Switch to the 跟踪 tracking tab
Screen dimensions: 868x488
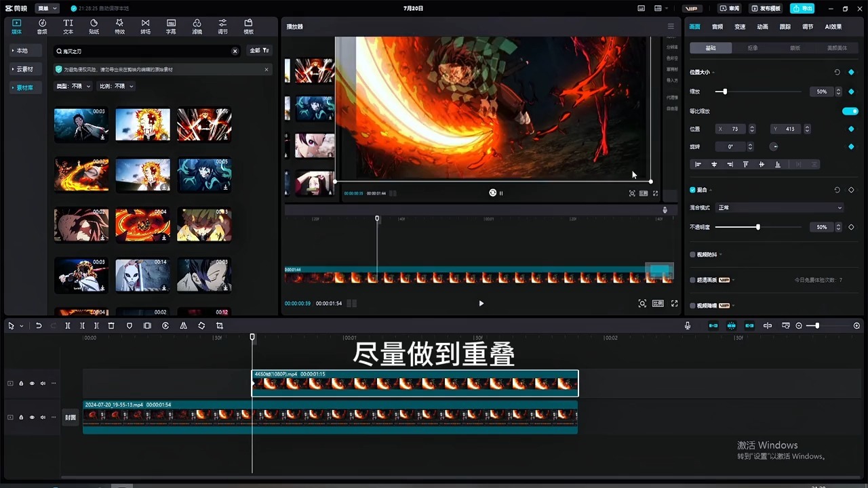click(x=785, y=26)
